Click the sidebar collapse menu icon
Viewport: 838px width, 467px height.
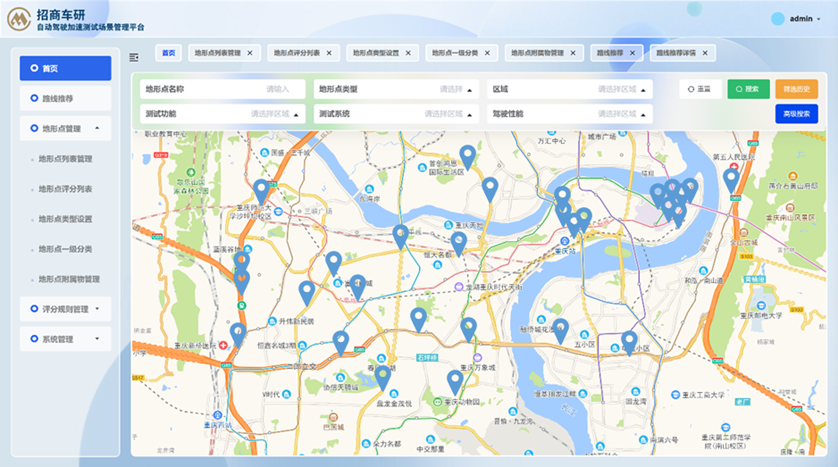click(x=134, y=57)
